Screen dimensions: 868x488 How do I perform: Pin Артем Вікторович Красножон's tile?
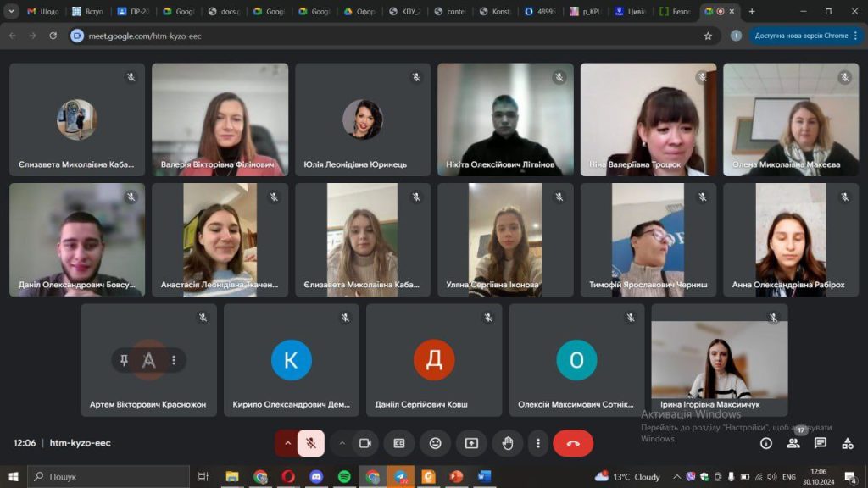(x=125, y=360)
